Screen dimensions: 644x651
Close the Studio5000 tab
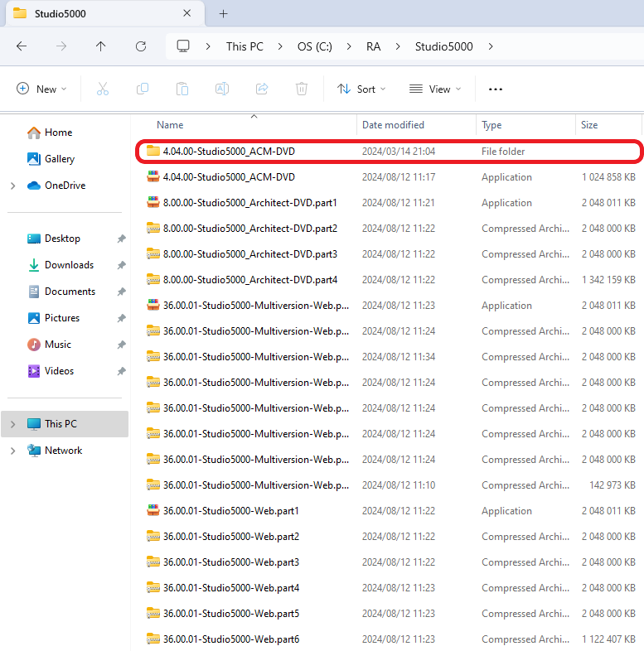click(187, 13)
